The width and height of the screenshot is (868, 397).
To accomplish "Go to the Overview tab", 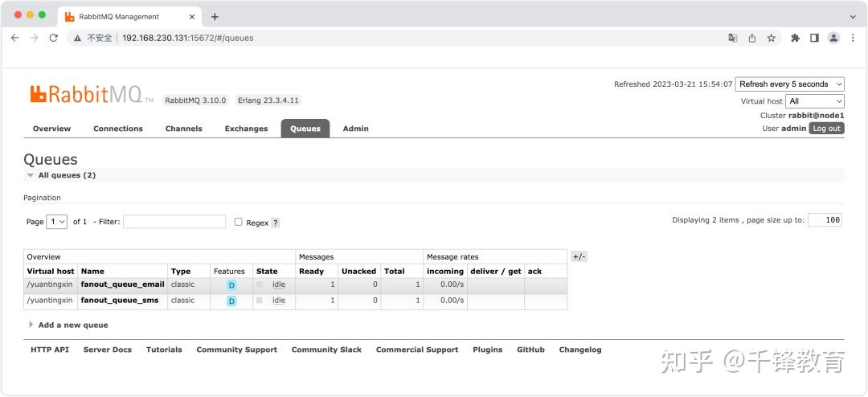I will pos(51,129).
